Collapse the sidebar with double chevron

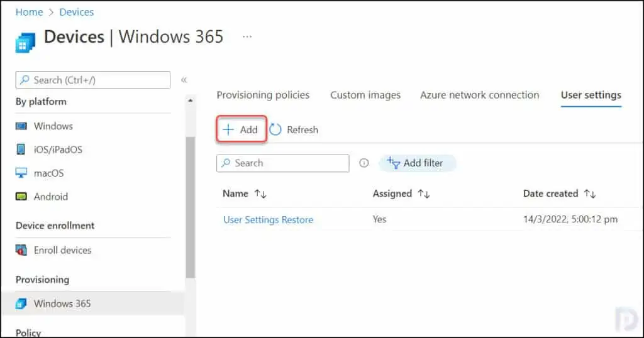184,80
